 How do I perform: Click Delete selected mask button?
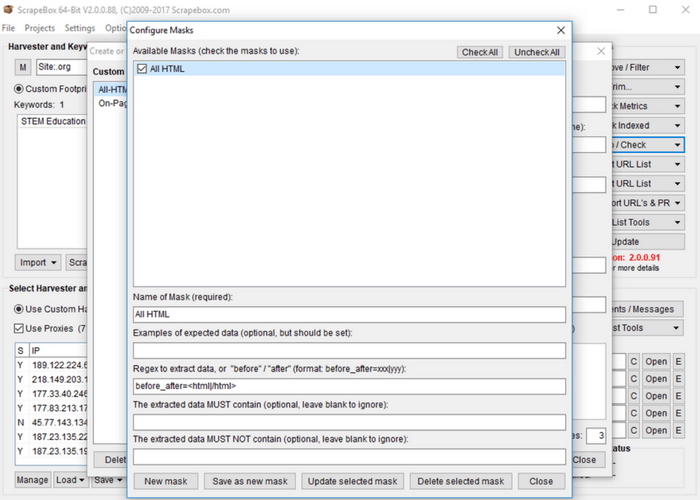(461, 481)
